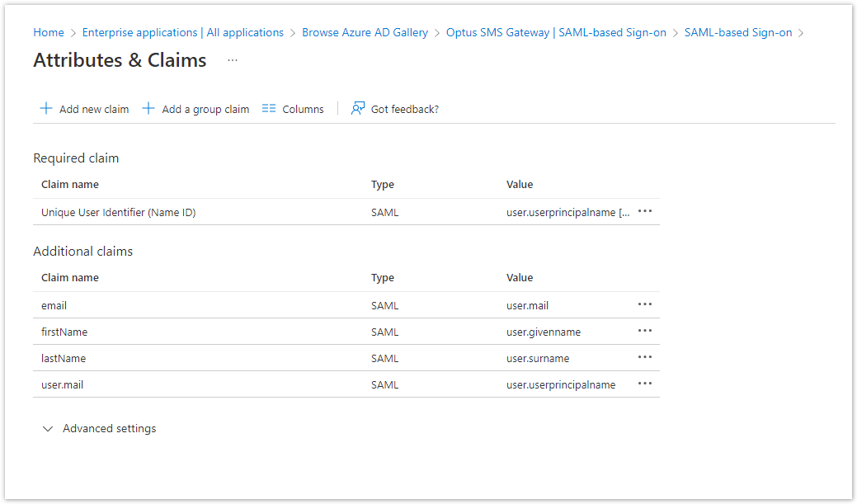This screenshot has height=504, width=857.
Task: Click the Columns list icon
Action: (269, 109)
